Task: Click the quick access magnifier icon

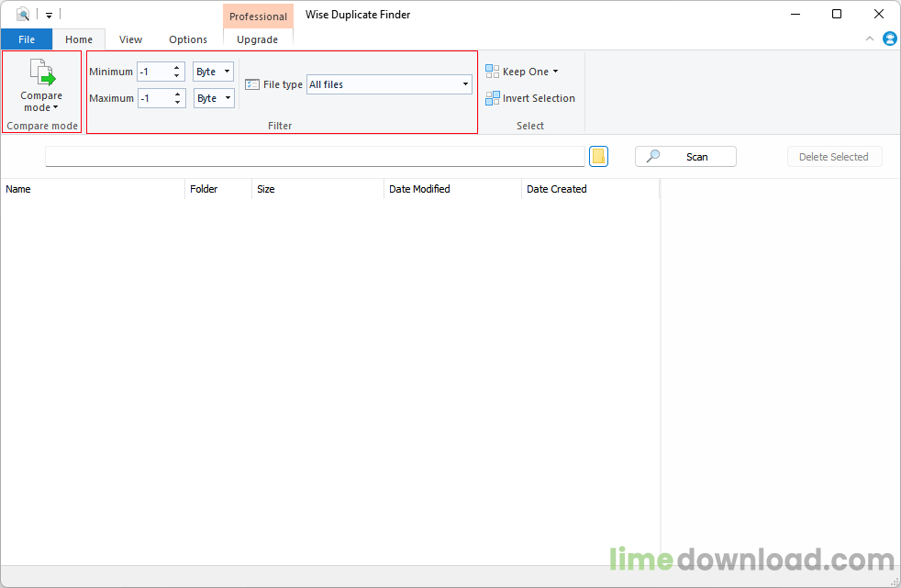Action: pos(23,14)
